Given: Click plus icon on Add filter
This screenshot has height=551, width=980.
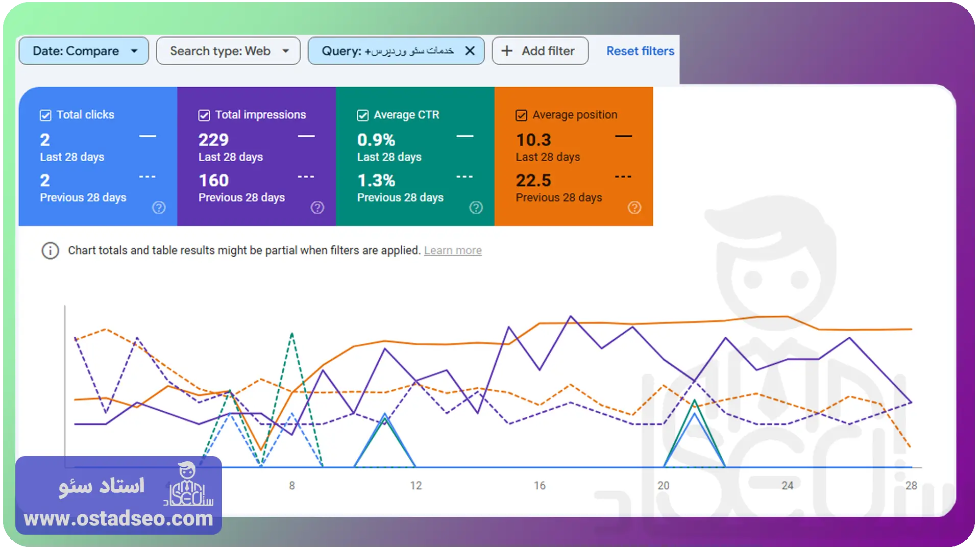Looking at the screenshot, I should pyautogui.click(x=507, y=51).
